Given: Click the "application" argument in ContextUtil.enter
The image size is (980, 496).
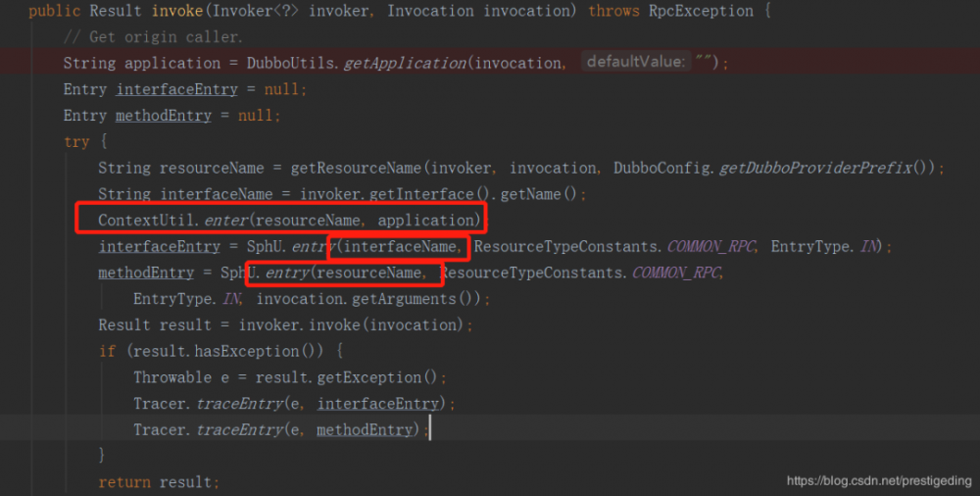Looking at the screenshot, I should pos(425,221).
